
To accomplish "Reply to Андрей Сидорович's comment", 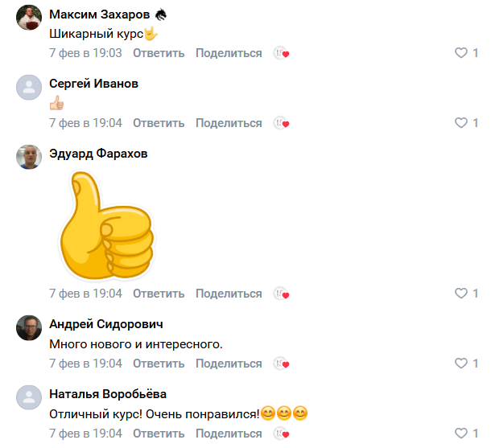I will (x=159, y=364).
